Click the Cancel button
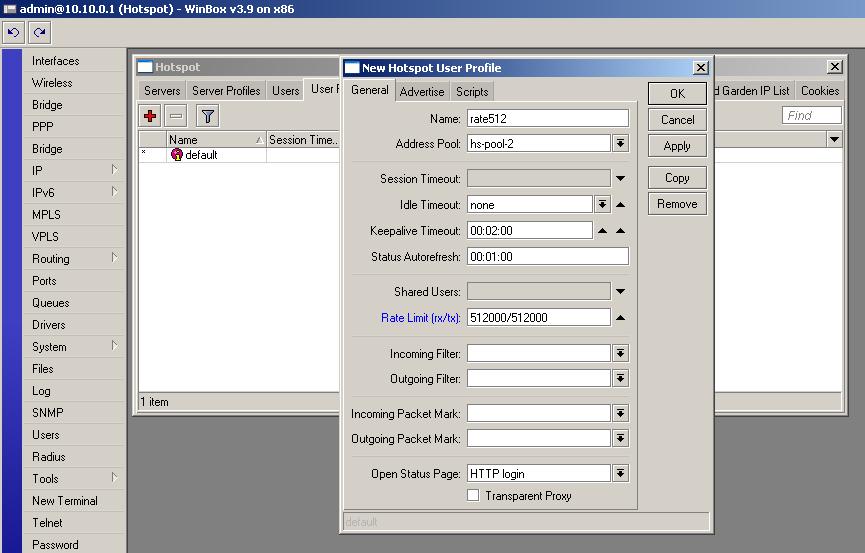865x553 pixels. pyautogui.click(x=677, y=120)
